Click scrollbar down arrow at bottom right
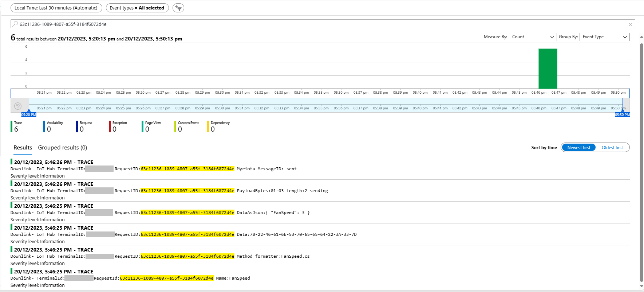 [641, 286]
